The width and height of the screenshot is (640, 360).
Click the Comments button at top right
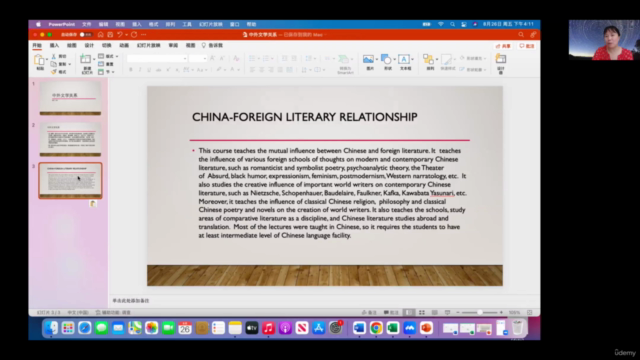pyautogui.click(x=527, y=46)
